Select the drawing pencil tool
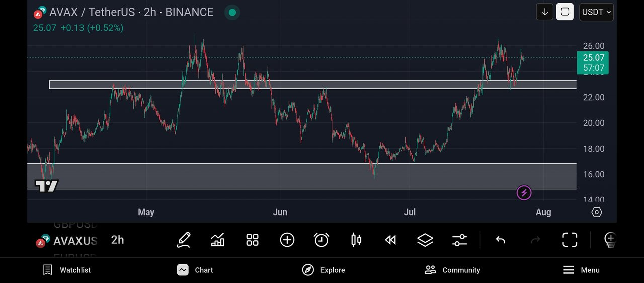Viewport: 644px width, 283px height. pos(184,240)
